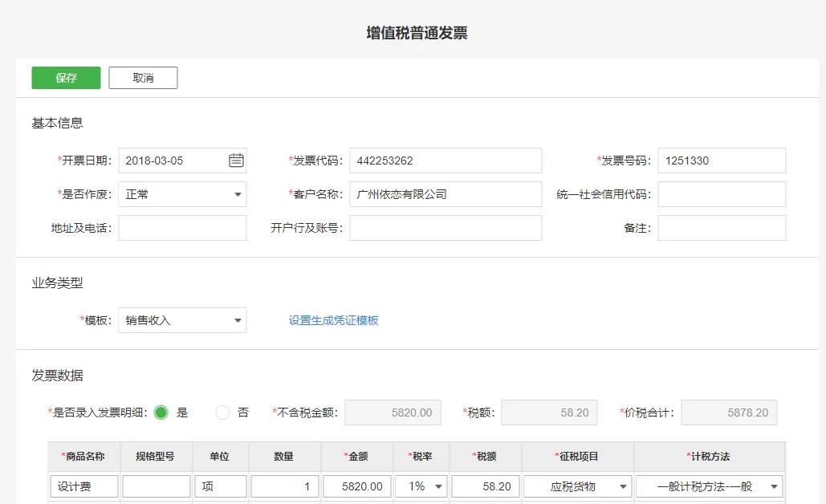826x504 pixels.
Task: Click the 开户行及账号 input field
Action: click(446, 227)
